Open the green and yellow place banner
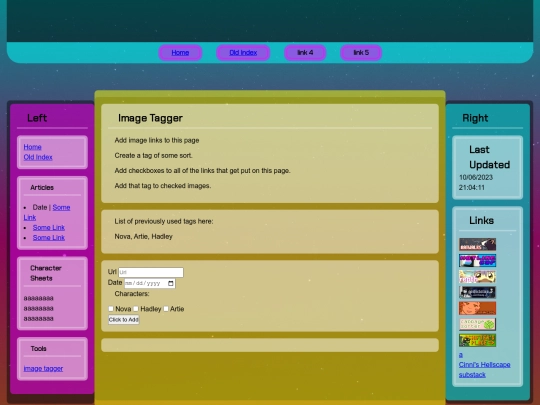The width and height of the screenshot is (540, 405). click(477, 340)
